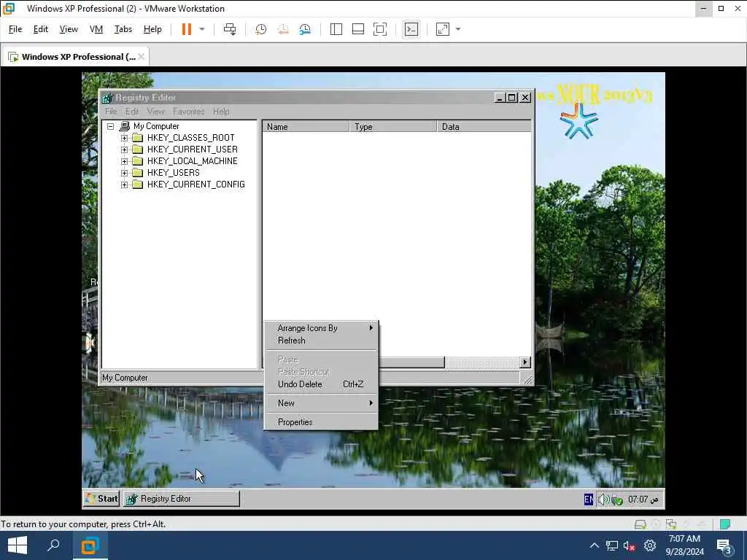
Task: Click Registry Editor taskbar button in XP
Action: [x=182, y=499]
